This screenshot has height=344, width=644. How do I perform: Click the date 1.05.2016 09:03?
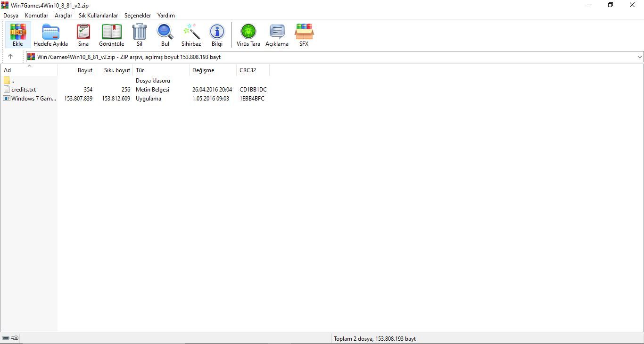(211, 99)
